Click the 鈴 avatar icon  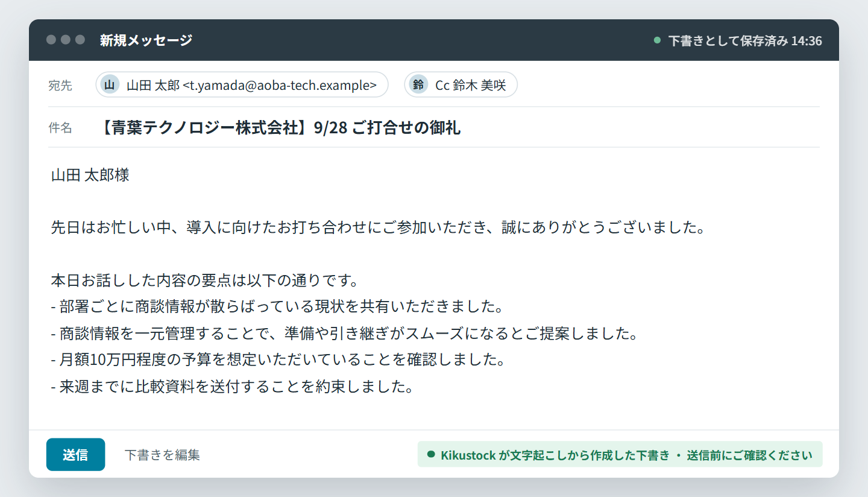418,85
